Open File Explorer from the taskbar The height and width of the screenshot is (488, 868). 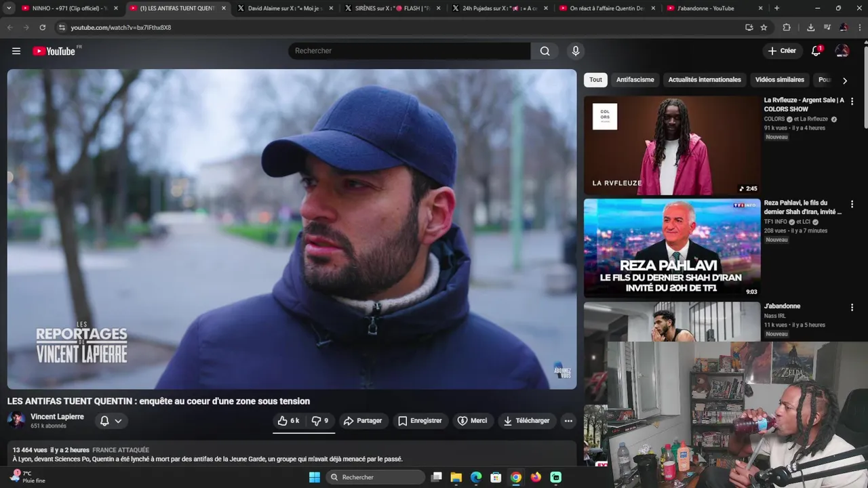tap(456, 477)
